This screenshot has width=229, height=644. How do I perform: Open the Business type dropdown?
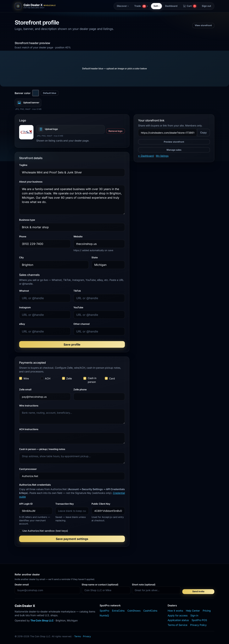pyautogui.click(x=72, y=227)
